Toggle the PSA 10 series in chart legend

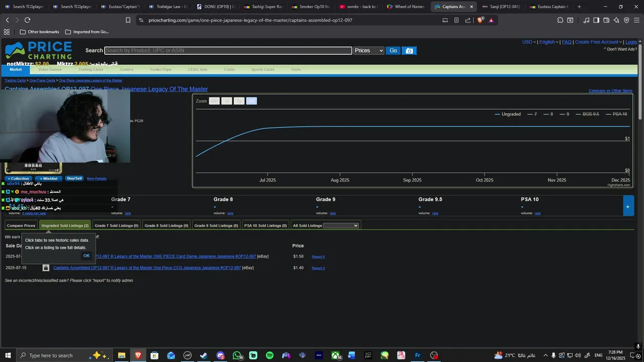pyautogui.click(x=616, y=114)
